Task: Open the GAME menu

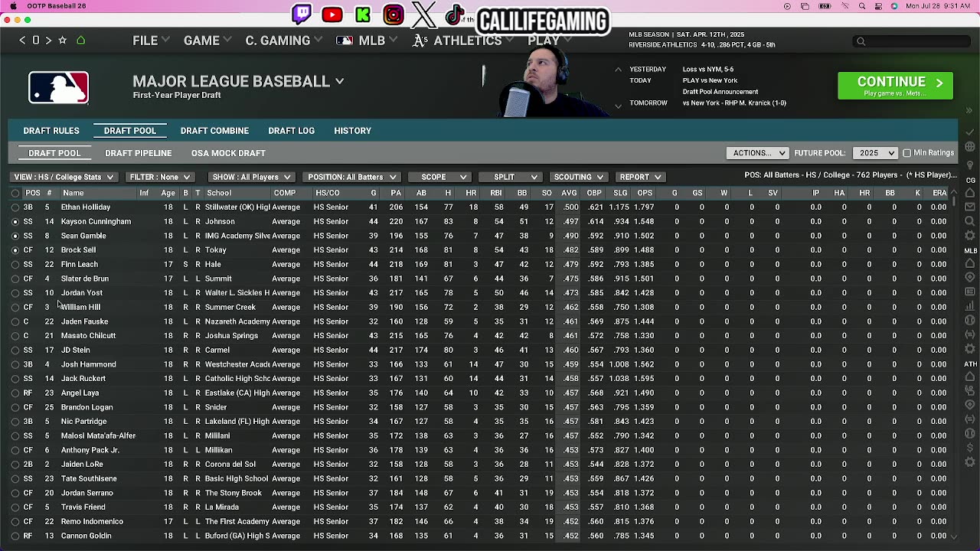Action: coord(207,41)
